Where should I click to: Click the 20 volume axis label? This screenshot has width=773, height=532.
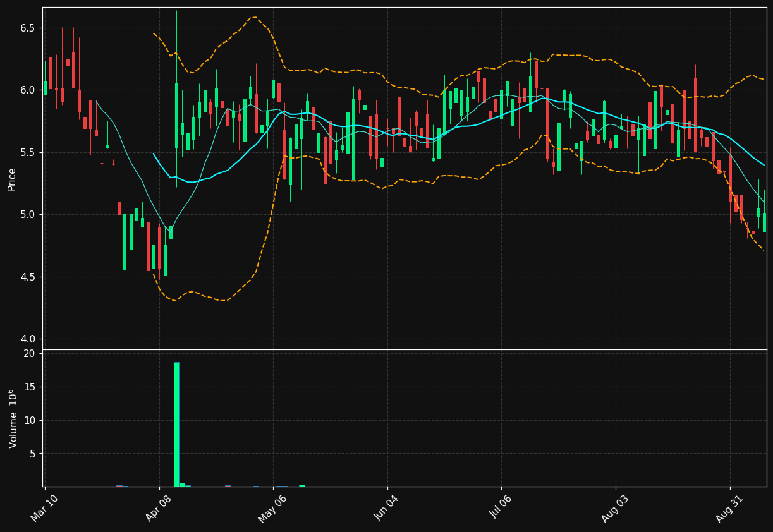click(x=30, y=354)
